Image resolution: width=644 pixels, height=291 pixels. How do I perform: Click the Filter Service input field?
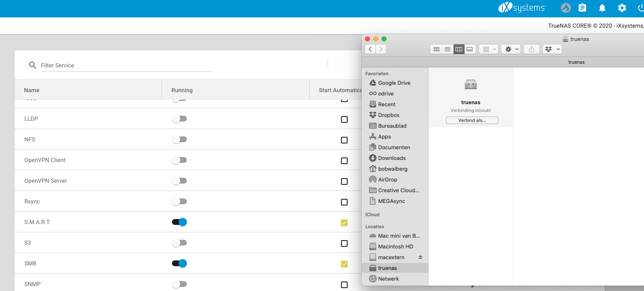[126, 65]
